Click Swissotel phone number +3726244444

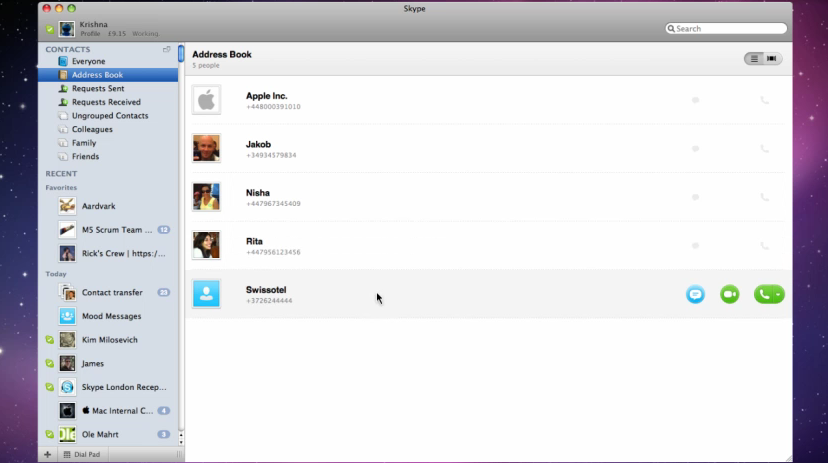[269, 301]
